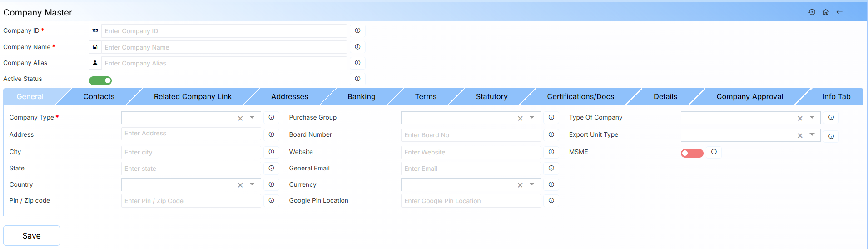Switch to the Company Approval tab
The height and width of the screenshot is (249, 868).
749,96
